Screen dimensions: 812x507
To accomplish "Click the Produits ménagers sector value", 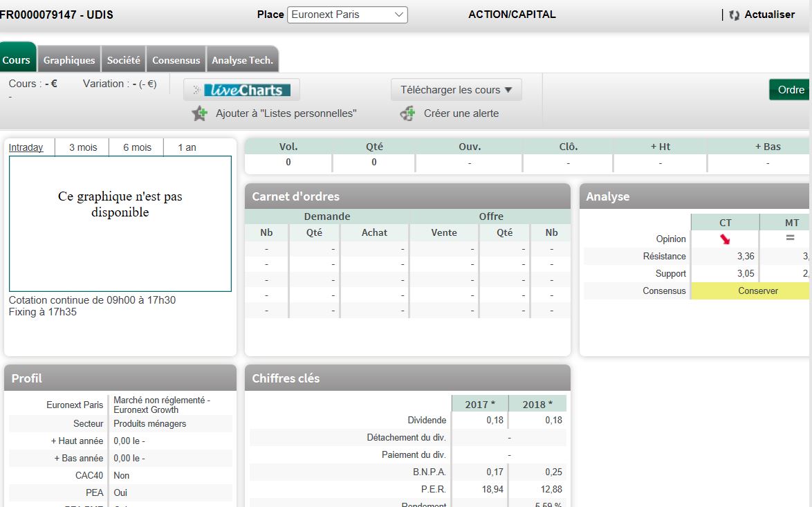I will coord(149,423).
